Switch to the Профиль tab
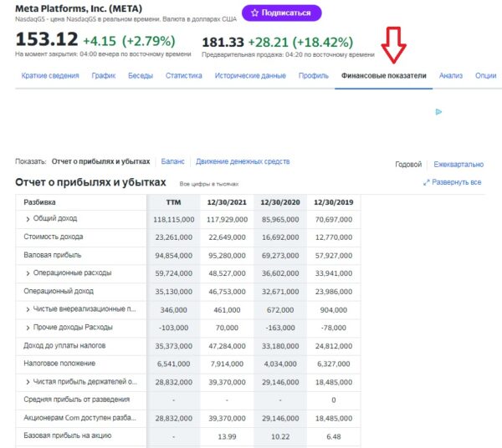The height and width of the screenshot is (448, 502). click(x=314, y=76)
